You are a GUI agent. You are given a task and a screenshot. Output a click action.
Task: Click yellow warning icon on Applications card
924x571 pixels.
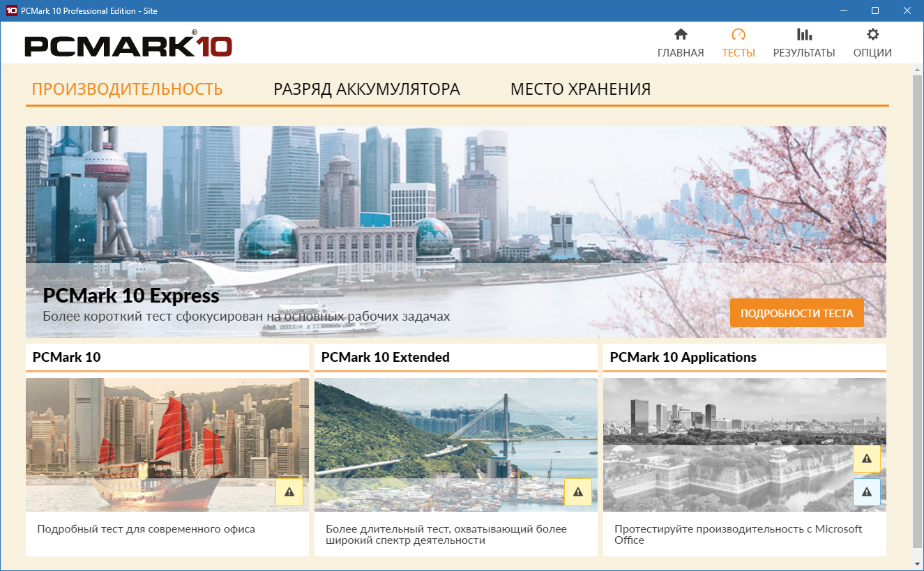(x=867, y=459)
